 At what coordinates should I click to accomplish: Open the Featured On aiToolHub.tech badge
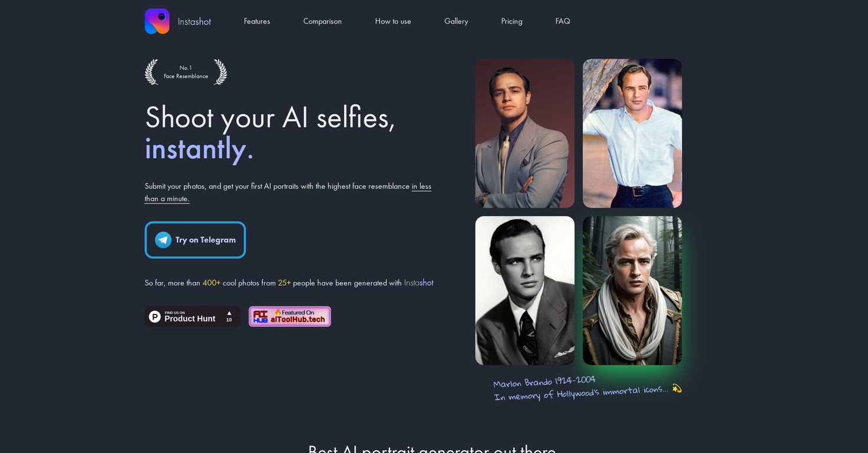(289, 317)
